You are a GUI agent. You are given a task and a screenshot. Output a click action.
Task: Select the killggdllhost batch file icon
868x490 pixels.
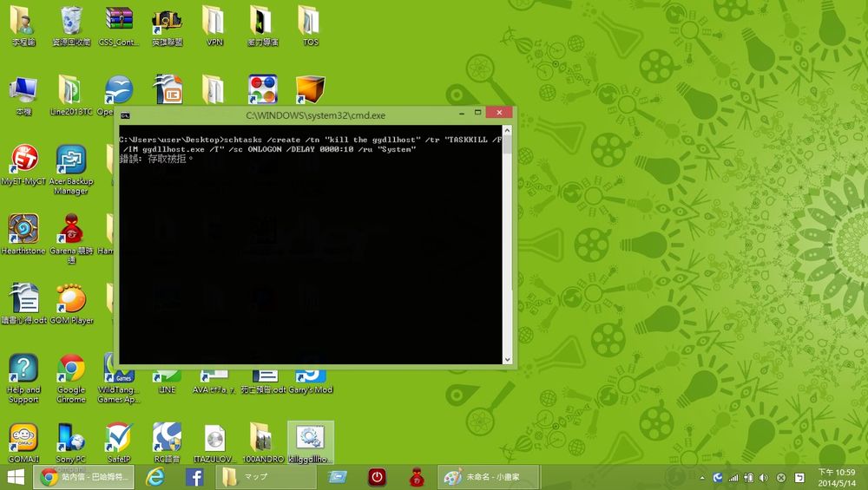point(311,443)
